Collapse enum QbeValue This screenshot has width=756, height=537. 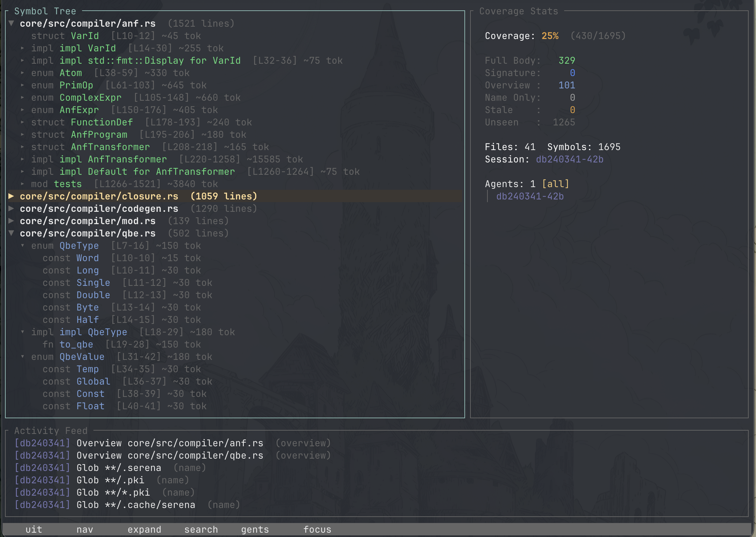click(x=23, y=357)
